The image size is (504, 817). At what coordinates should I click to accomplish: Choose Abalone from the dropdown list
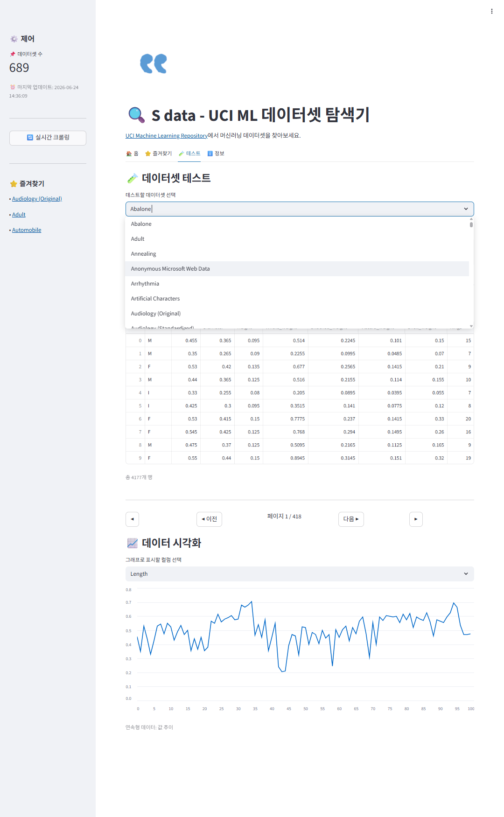(x=297, y=224)
